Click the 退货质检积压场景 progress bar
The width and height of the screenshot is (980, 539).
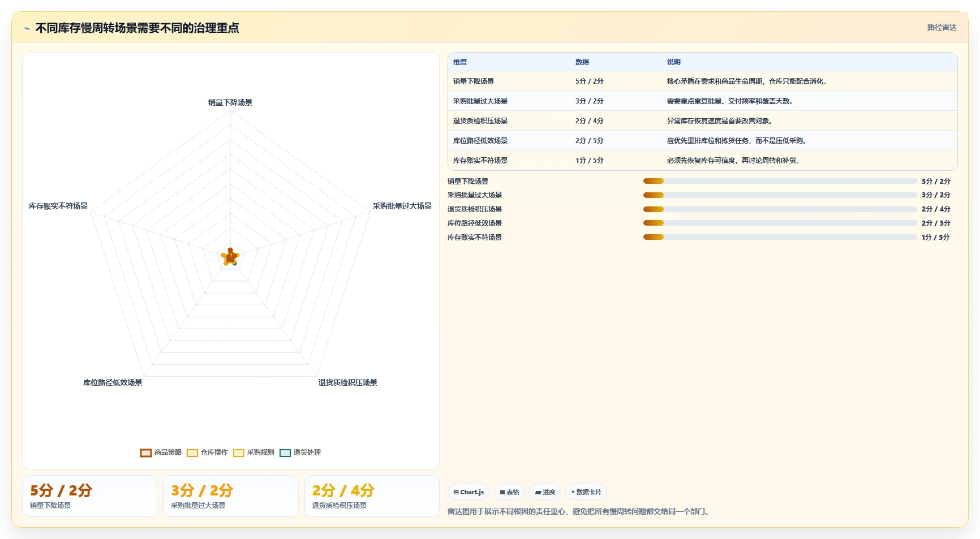780,209
